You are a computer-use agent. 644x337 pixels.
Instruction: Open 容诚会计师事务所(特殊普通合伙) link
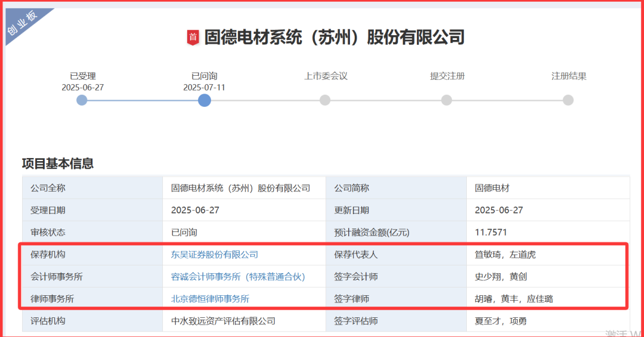click(x=238, y=277)
